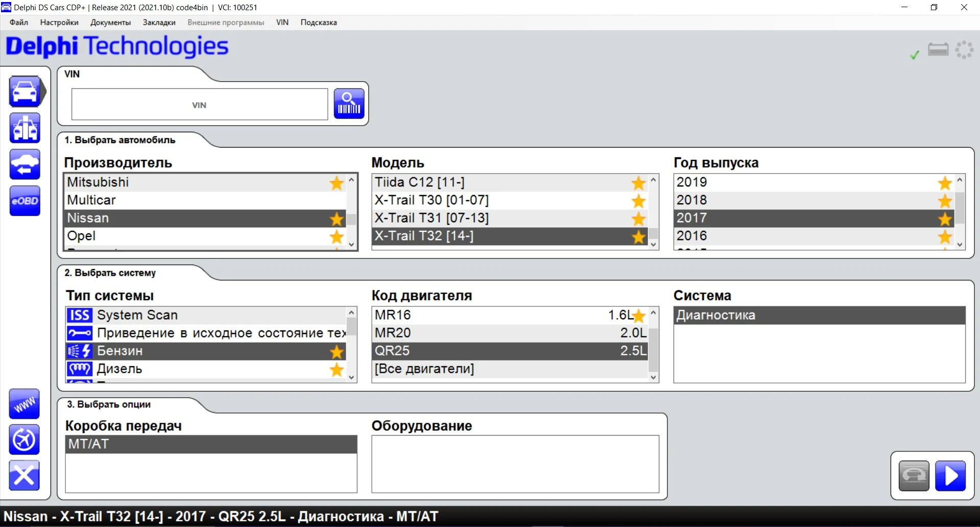Select Mitsubishi manufacturer
The image size is (980, 527).
tap(205, 182)
